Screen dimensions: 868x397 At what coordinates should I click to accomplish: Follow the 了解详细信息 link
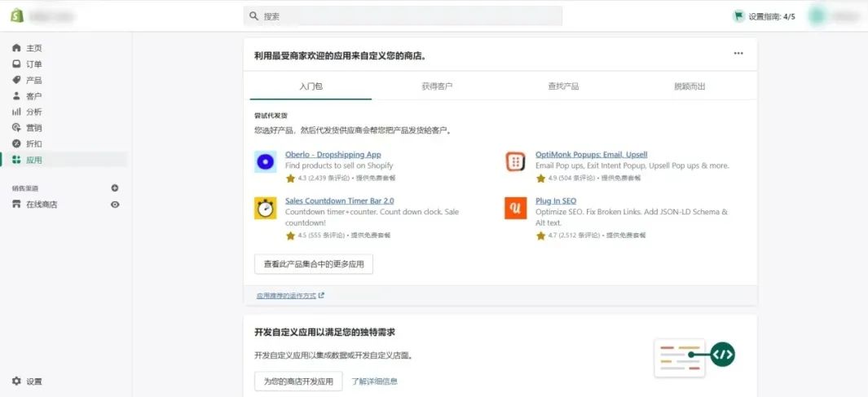point(375,382)
